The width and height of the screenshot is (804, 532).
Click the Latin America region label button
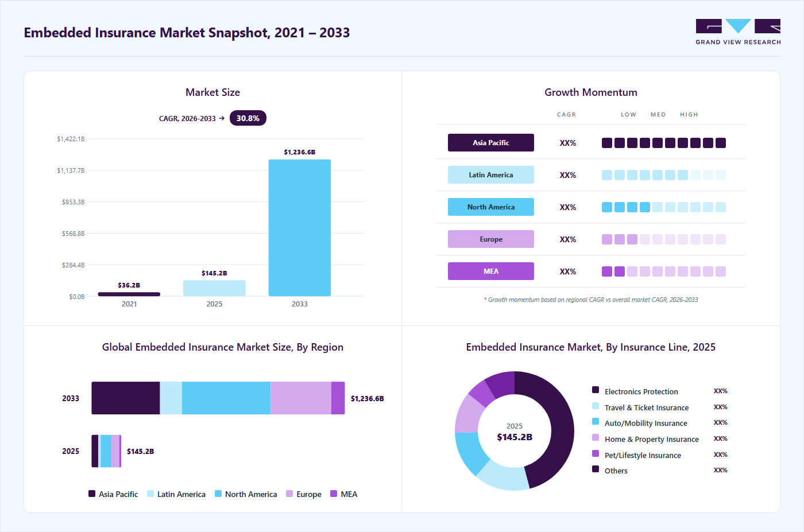tap(491, 175)
